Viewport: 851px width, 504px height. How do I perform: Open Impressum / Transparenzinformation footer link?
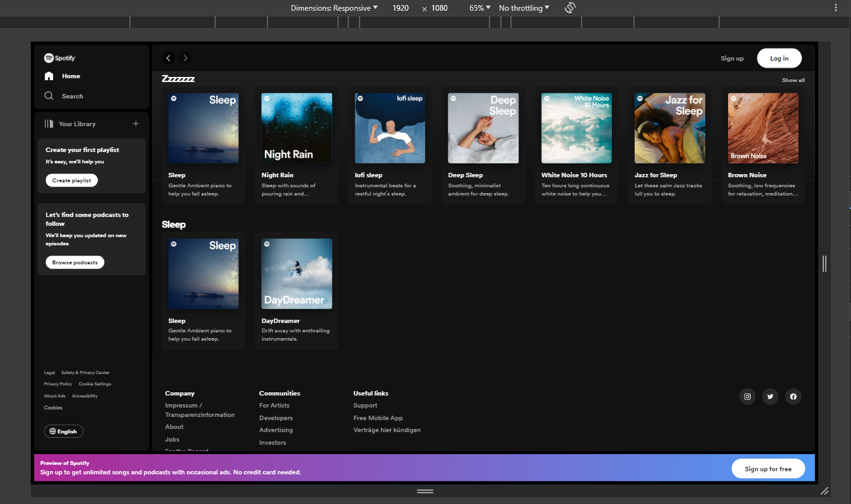click(200, 410)
